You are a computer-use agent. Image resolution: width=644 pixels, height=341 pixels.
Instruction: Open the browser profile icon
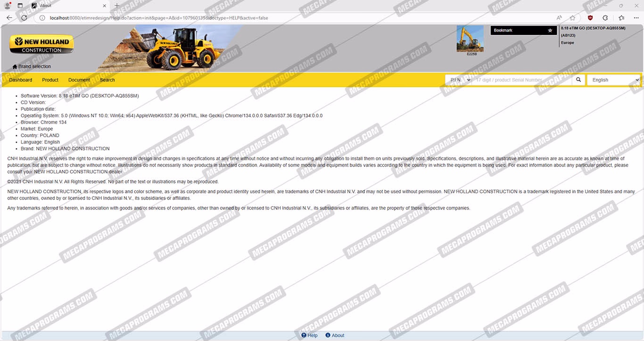(x=7, y=6)
